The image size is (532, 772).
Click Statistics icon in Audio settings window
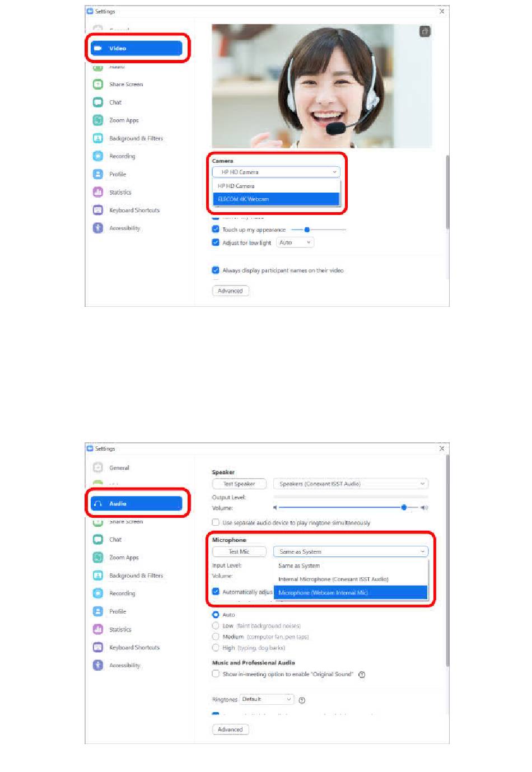(98, 629)
